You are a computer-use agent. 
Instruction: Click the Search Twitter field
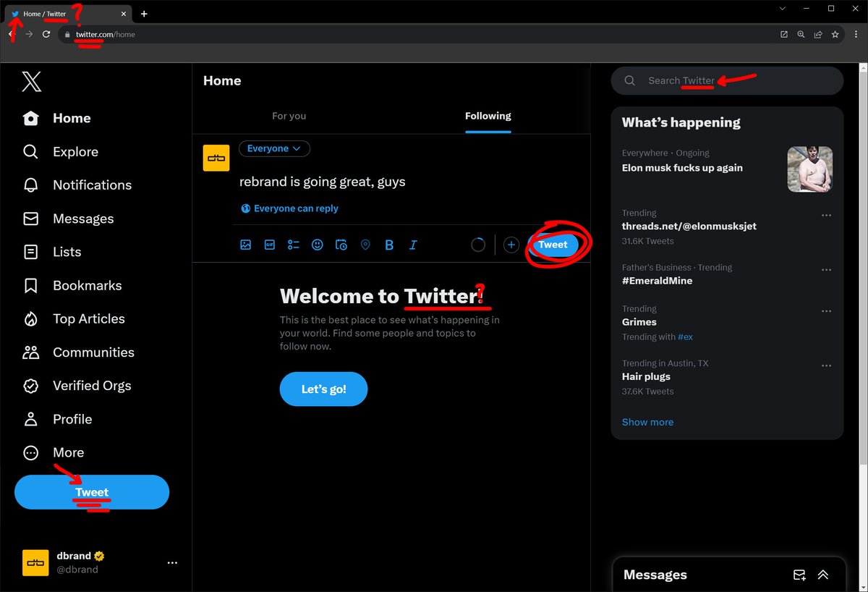pyautogui.click(x=727, y=80)
